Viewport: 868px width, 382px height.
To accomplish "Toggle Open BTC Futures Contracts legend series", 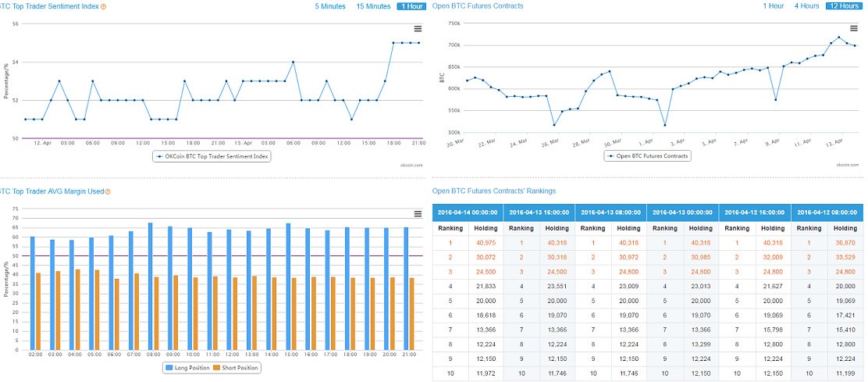I will 648,156.
